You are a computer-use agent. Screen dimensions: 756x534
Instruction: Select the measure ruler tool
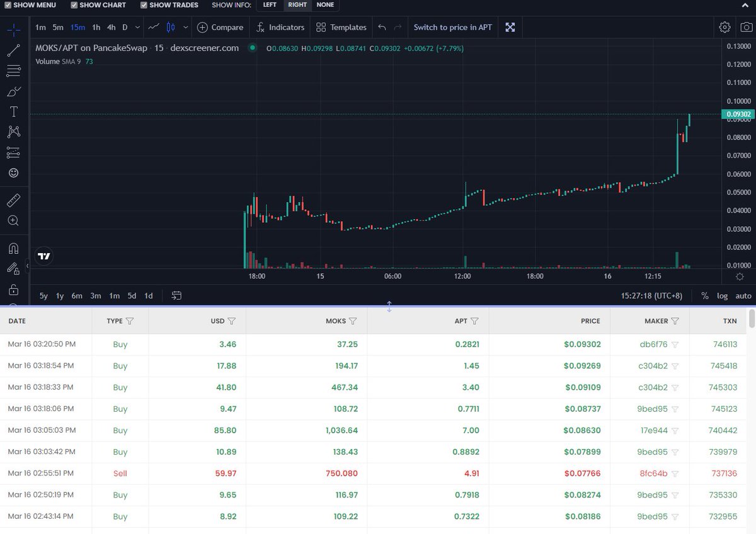[x=13, y=200]
